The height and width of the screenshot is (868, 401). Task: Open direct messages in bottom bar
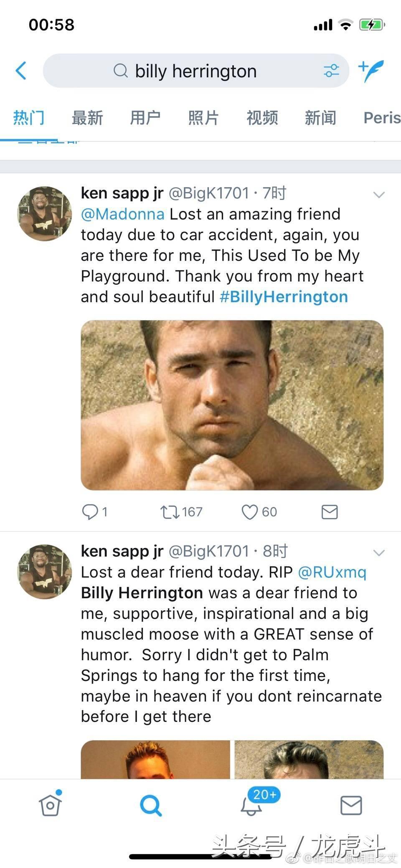[x=351, y=805]
